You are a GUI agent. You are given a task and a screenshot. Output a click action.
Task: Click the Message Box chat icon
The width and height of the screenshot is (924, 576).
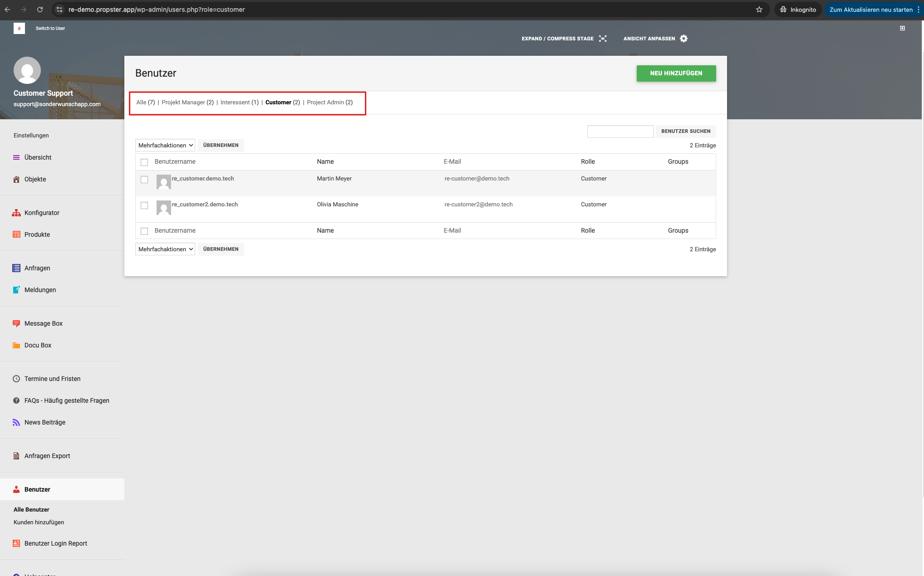tap(16, 323)
